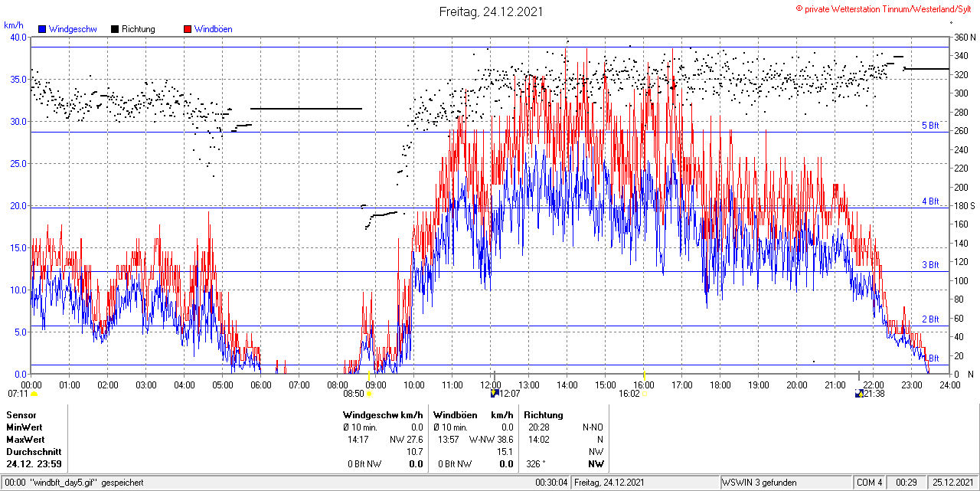Click the '4 Bft' line label

929,201
